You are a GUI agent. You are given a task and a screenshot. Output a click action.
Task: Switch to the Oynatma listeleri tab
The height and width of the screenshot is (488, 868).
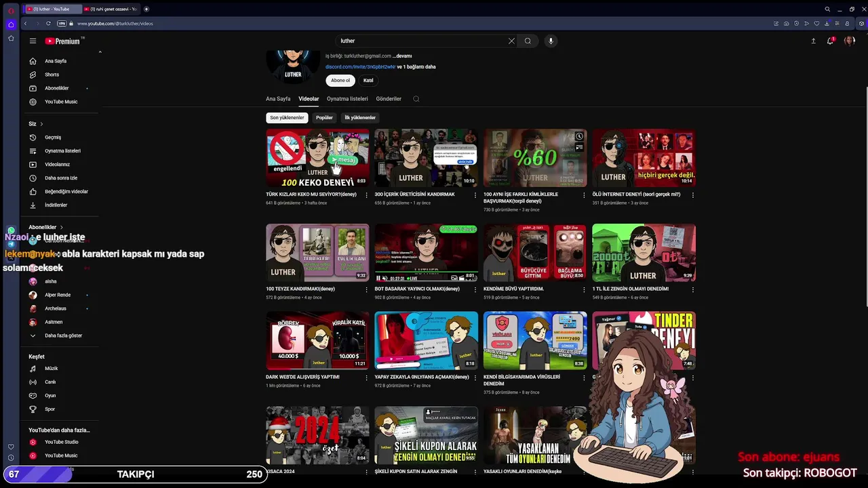point(347,99)
